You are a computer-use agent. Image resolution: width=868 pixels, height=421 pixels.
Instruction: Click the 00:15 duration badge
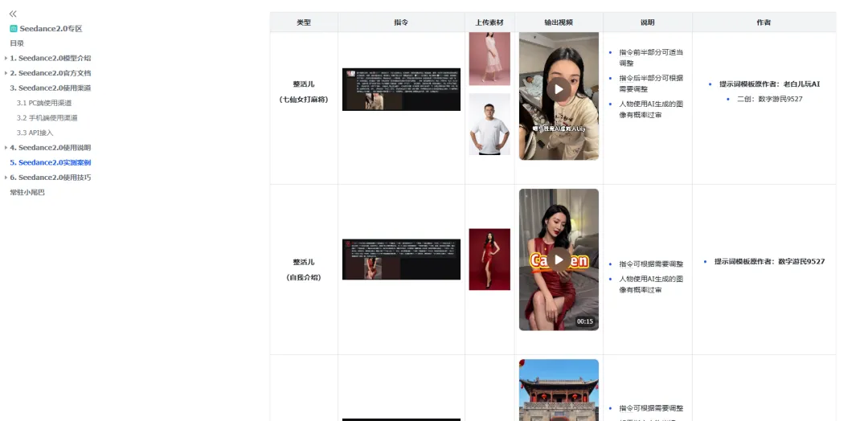click(584, 321)
